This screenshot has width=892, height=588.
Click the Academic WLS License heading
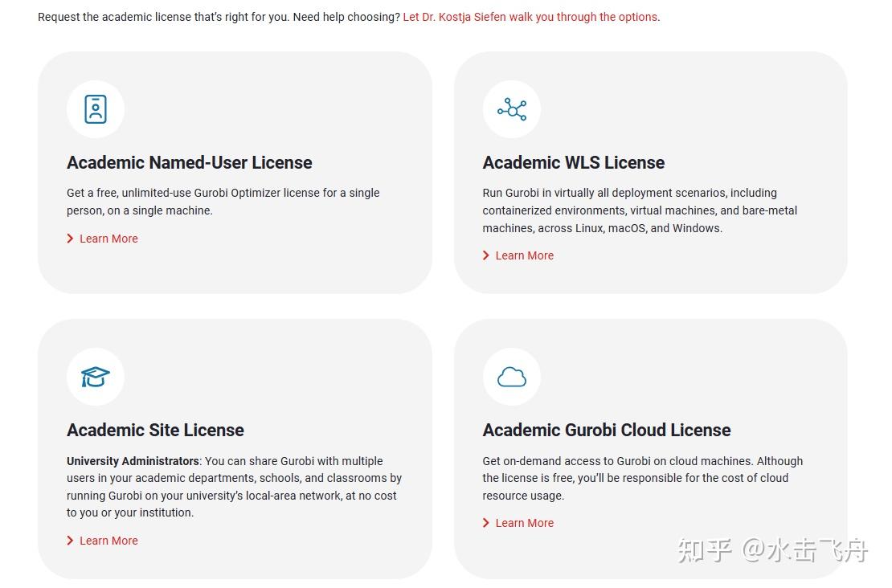(574, 162)
